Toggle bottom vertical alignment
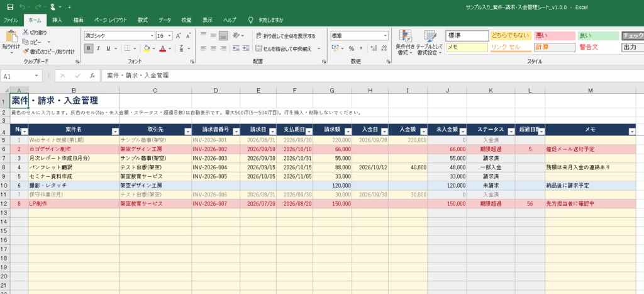The image size is (644, 294). [223, 36]
